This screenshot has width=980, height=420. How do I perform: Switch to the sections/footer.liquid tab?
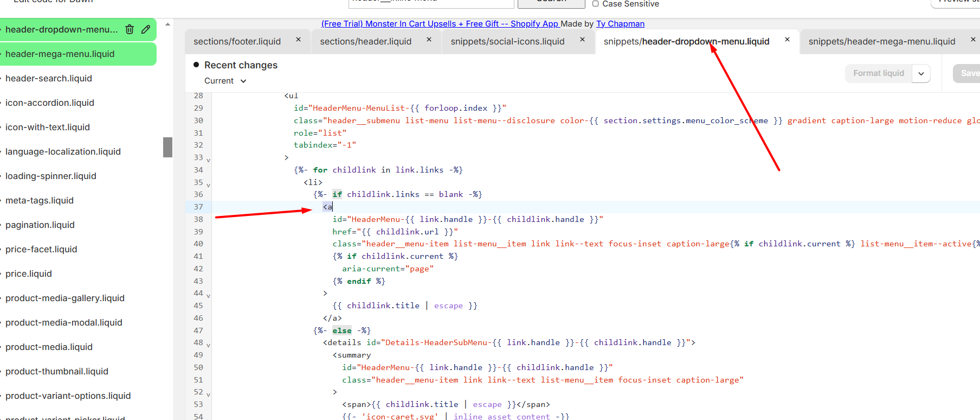[x=237, y=42]
